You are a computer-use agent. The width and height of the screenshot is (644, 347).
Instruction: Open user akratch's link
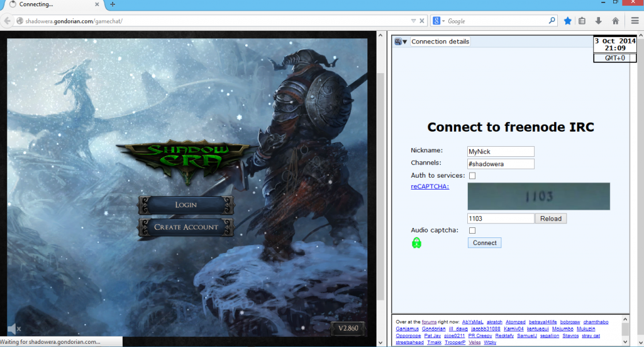pyautogui.click(x=494, y=322)
